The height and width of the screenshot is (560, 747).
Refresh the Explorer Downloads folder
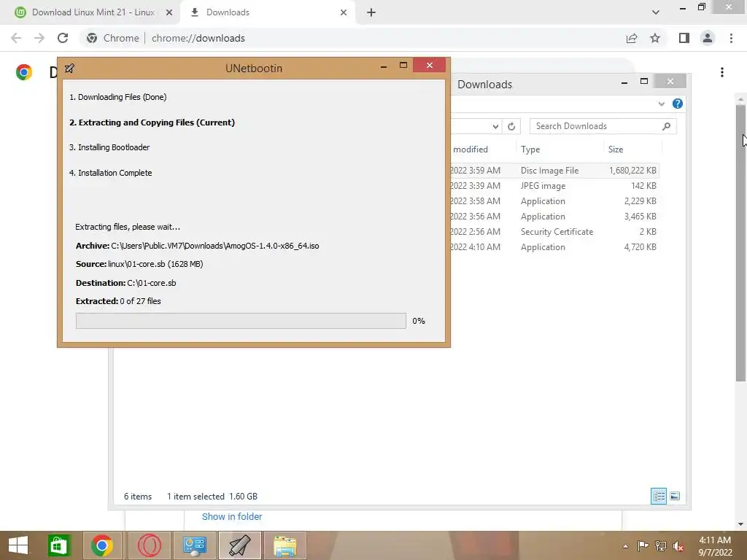coord(511,126)
